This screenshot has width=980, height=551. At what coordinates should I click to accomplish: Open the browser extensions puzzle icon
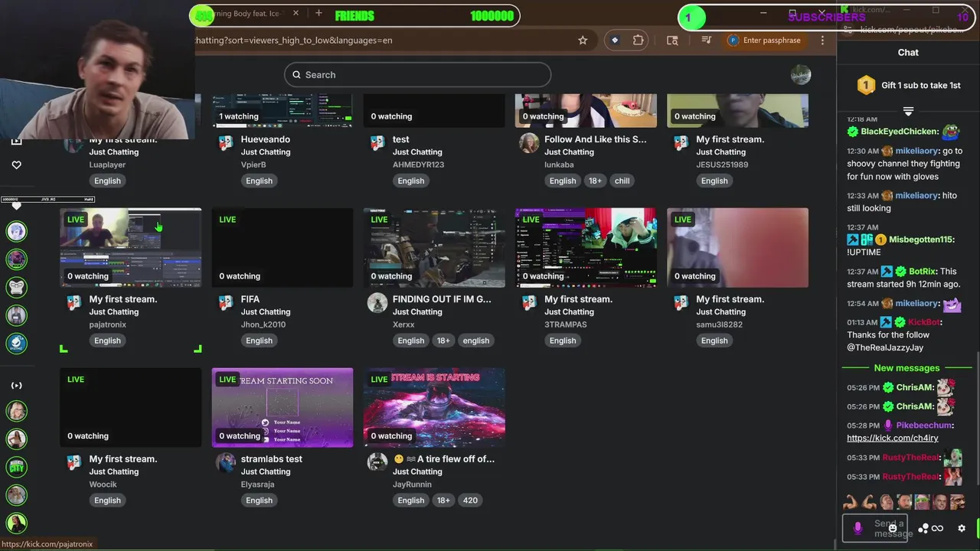638,41
